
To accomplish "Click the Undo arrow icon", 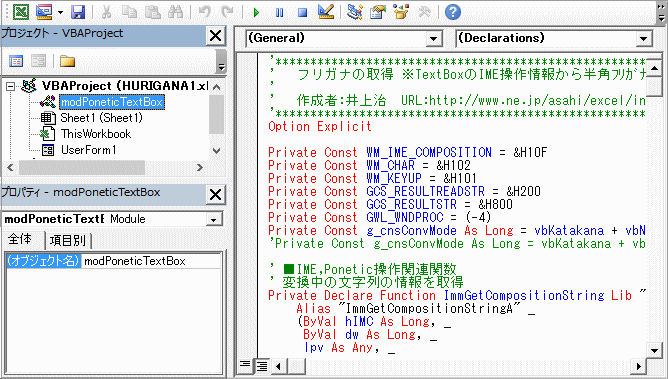I will [205, 11].
